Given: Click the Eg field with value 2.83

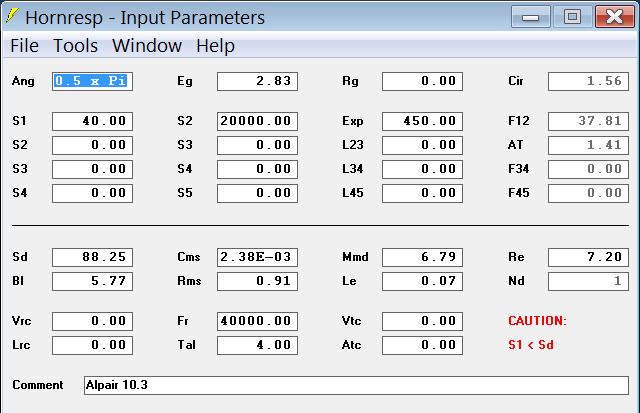Looking at the screenshot, I should [257, 81].
